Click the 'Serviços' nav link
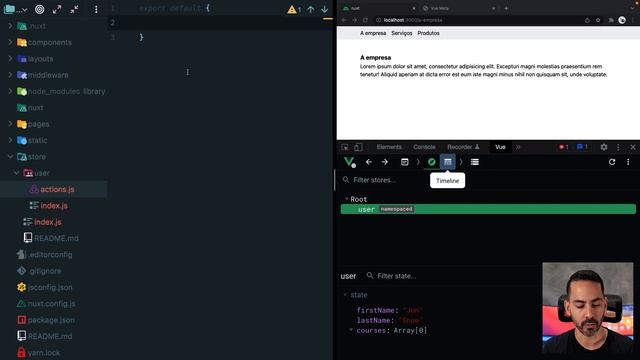Image resolution: width=640 pixels, height=360 pixels. 402,33
